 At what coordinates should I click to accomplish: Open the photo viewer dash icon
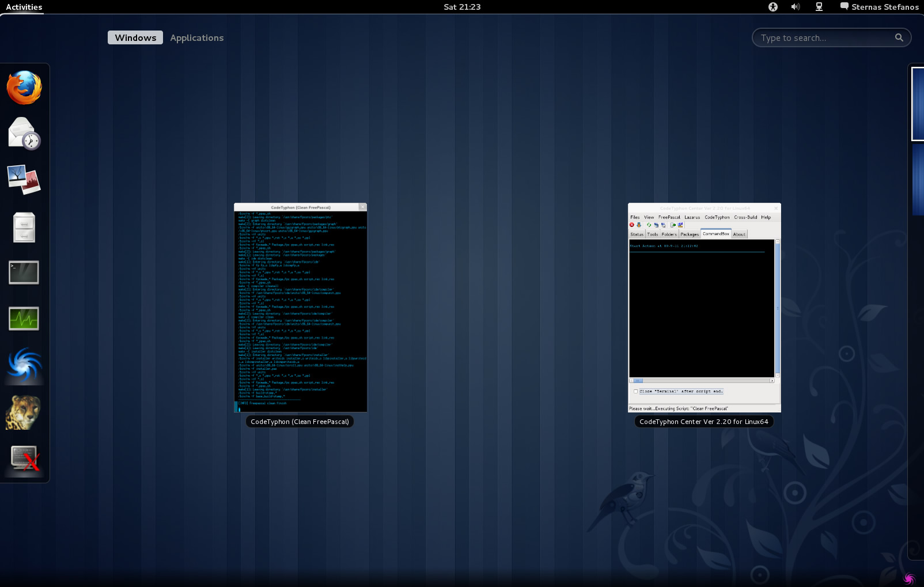(24, 179)
